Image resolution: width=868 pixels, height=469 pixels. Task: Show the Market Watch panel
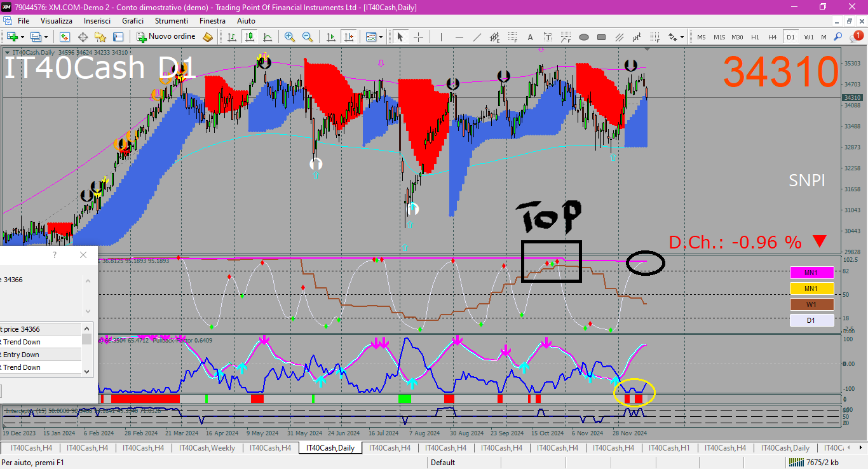[65, 37]
